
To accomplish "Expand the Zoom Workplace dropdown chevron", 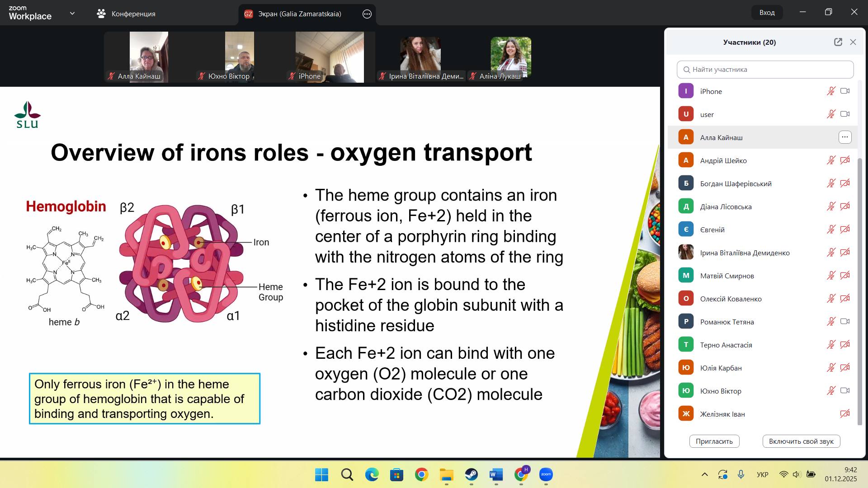I will click(72, 14).
